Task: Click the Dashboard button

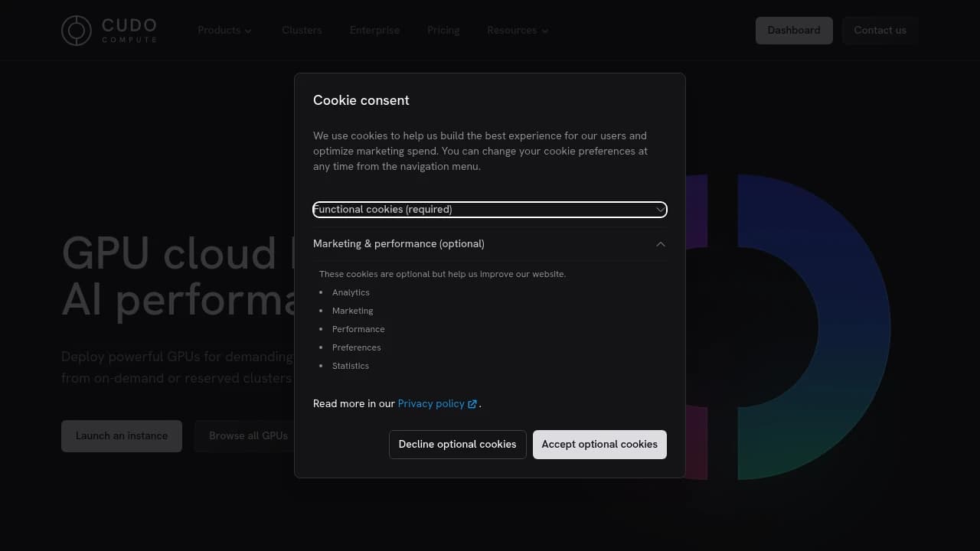Action: coord(794,31)
